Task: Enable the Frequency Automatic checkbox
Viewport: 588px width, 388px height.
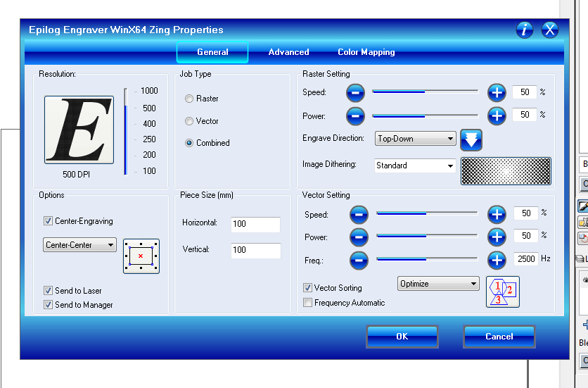Action: pos(308,303)
